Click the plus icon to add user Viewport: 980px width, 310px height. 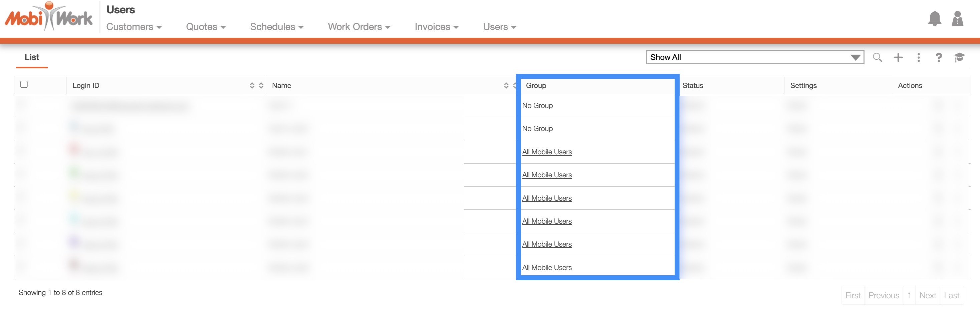pos(898,57)
